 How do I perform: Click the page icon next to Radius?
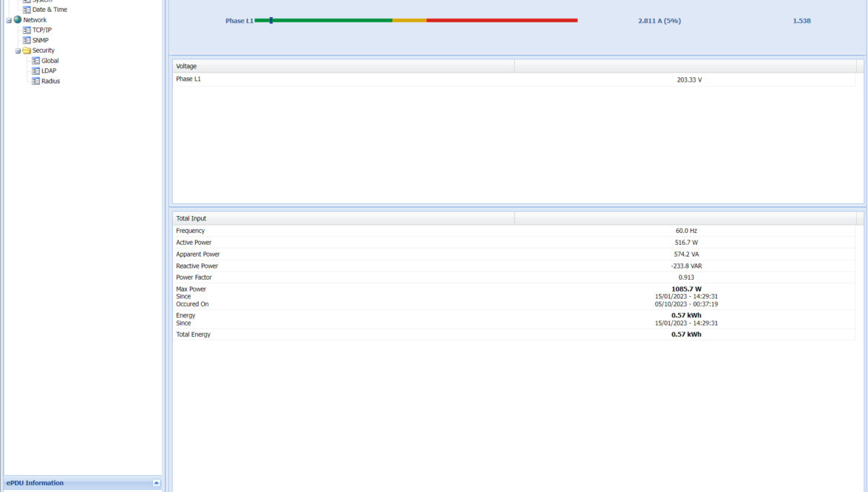point(36,81)
